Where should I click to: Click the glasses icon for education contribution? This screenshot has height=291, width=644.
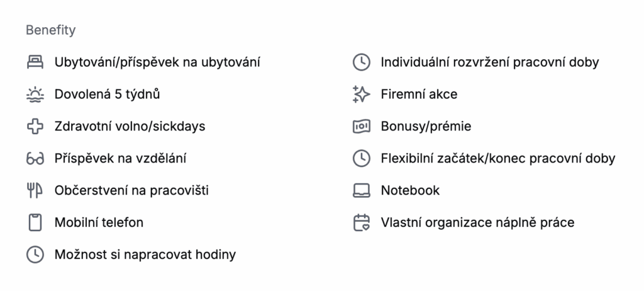tap(35, 159)
